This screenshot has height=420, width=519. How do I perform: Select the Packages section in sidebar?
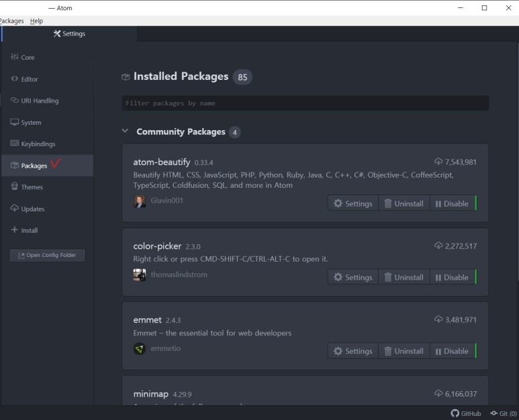(47, 165)
